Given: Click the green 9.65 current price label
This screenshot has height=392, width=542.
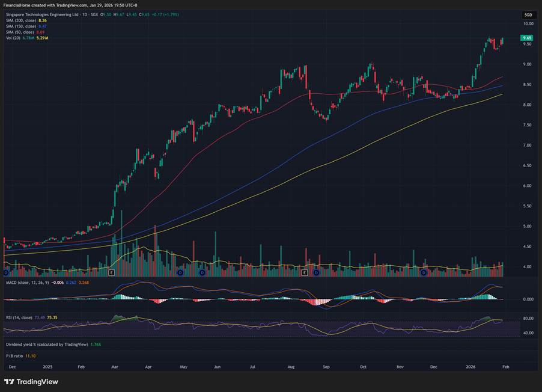Looking at the screenshot, I should (528, 37).
